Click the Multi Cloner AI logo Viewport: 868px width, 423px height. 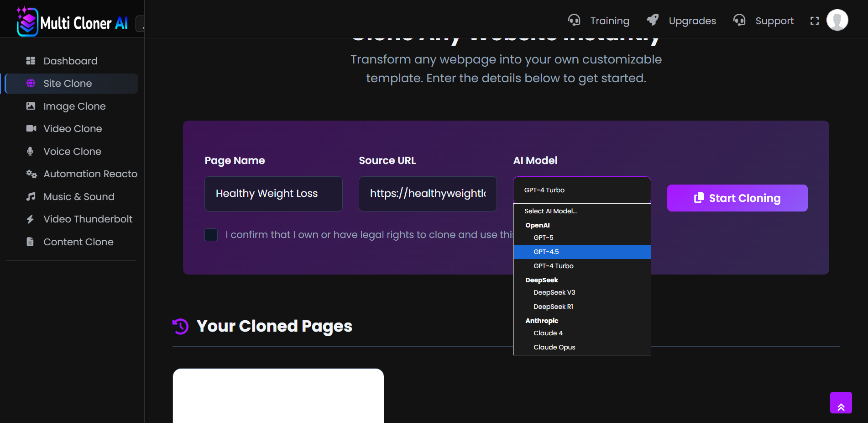click(72, 21)
